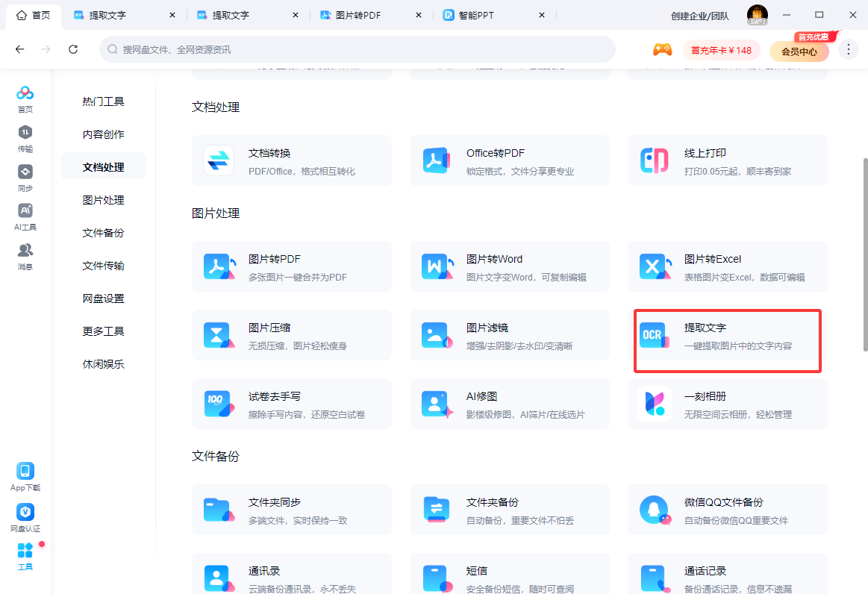Open the 图片压缩 tool icon
This screenshot has height=594, width=868.
point(219,335)
